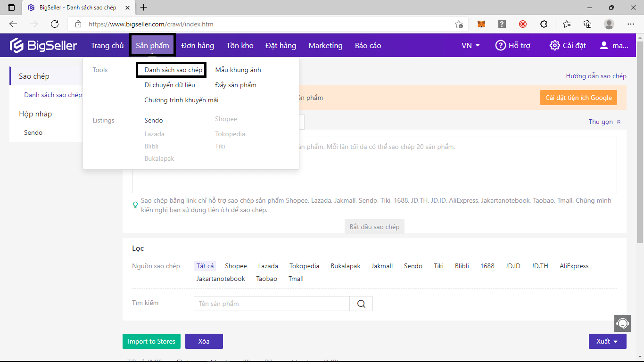The image size is (644, 362).
Task: Click the browser extensions puzzle icon
Action: coord(544,24)
